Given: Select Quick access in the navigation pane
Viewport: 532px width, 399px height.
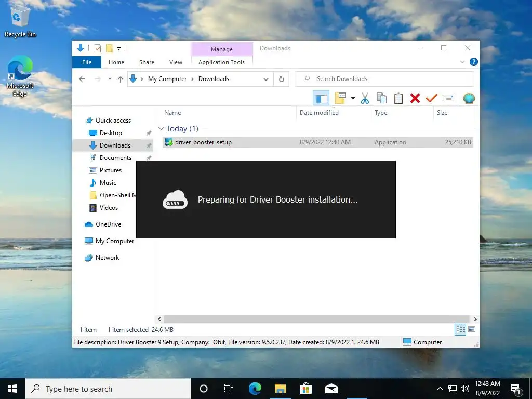Looking at the screenshot, I should coord(113,121).
